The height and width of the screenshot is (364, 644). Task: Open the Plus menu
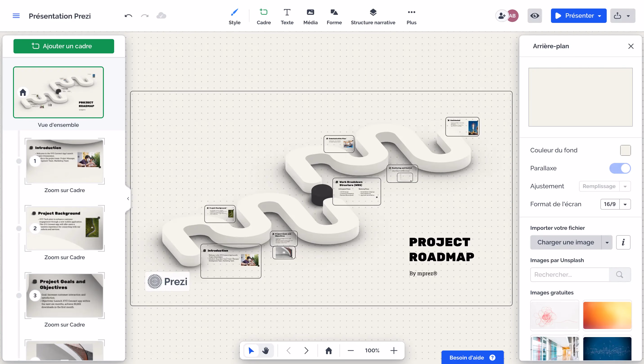point(411,17)
